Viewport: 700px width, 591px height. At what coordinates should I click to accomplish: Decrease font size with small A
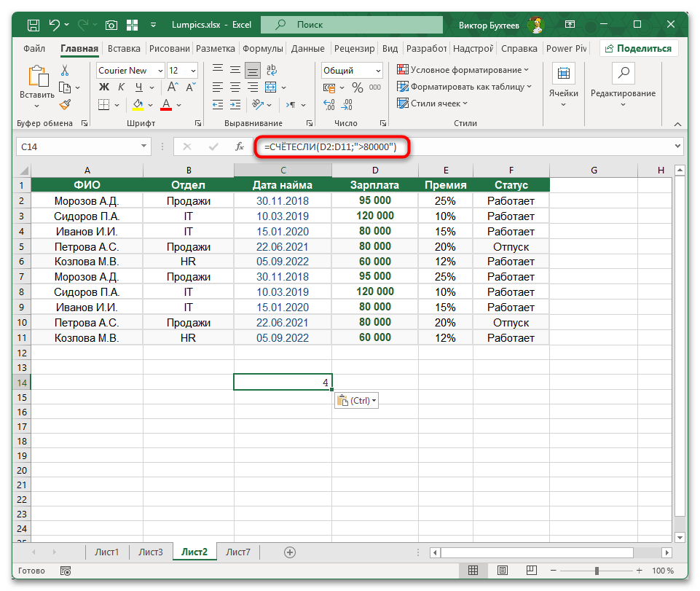[191, 87]
